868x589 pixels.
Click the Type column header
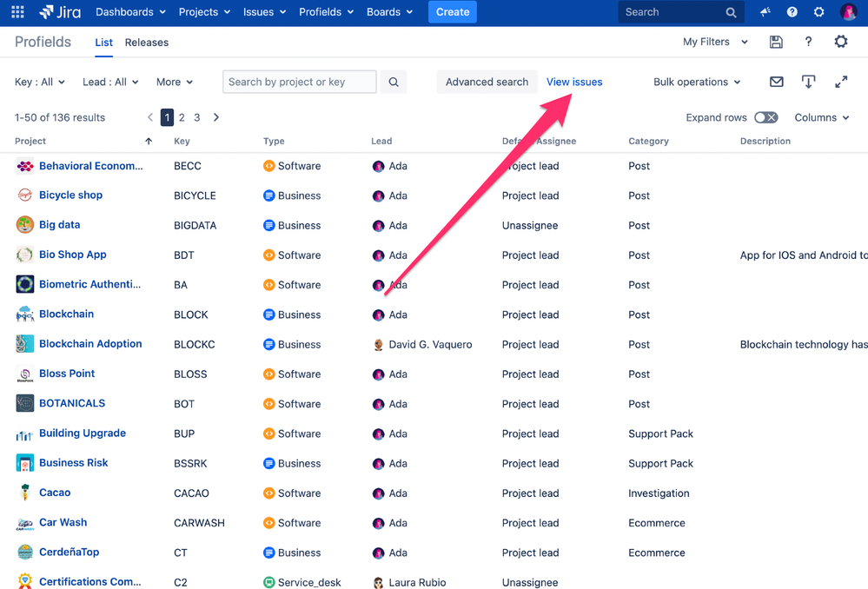point(274,141)
